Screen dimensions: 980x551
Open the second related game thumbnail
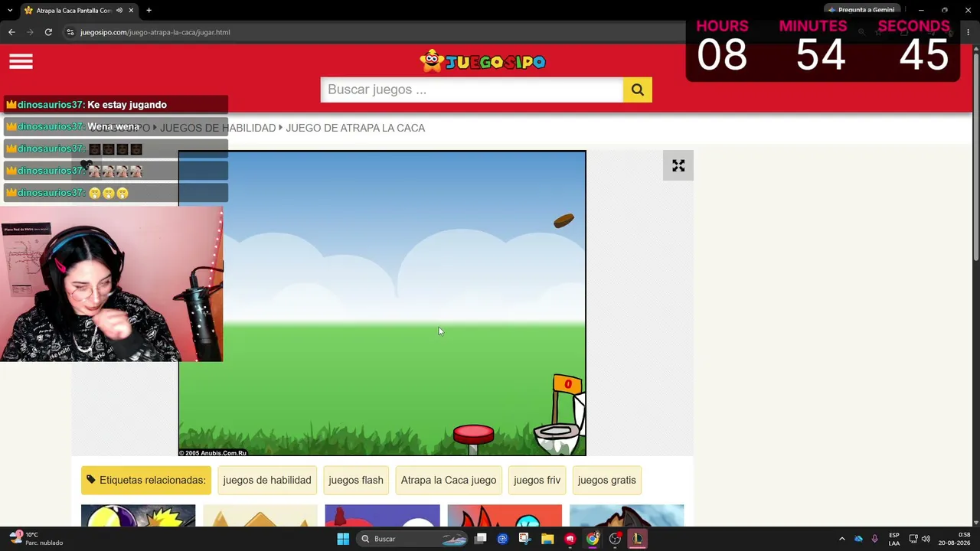[260, 516]
